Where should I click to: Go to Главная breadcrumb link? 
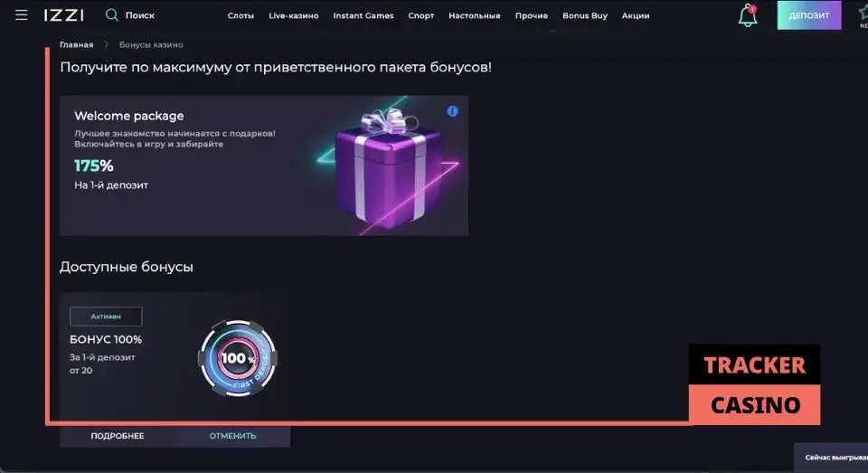coord(76,45)
